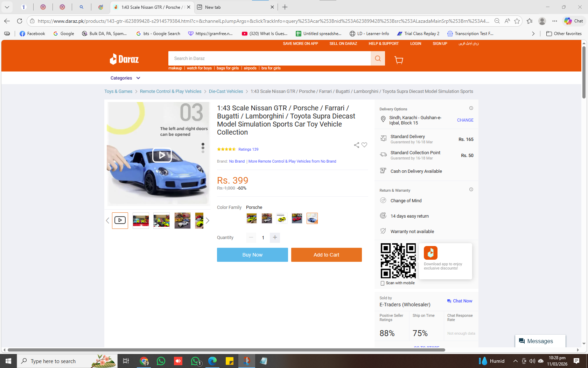Click the Messages chat icon button
588x368 pixels.
point(540,341)
